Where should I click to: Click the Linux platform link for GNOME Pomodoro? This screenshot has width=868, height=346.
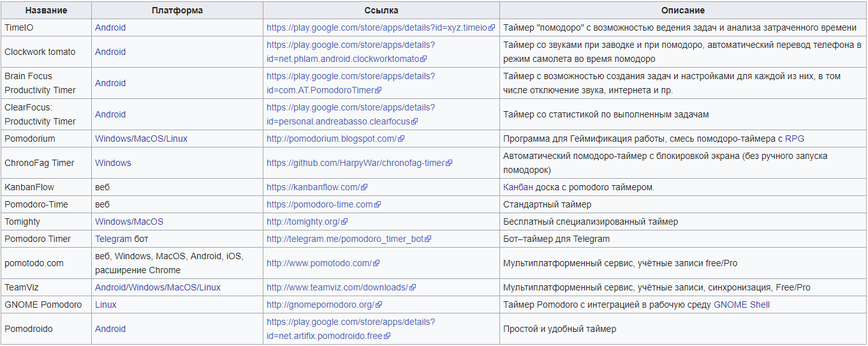coord(106,305)
